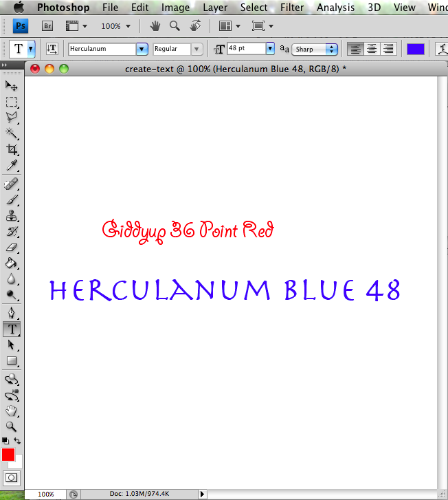Viewport: 448px width, 500px height.
Task: Select the 3D Orbit camera tool
Action: [x=12, y=395]
